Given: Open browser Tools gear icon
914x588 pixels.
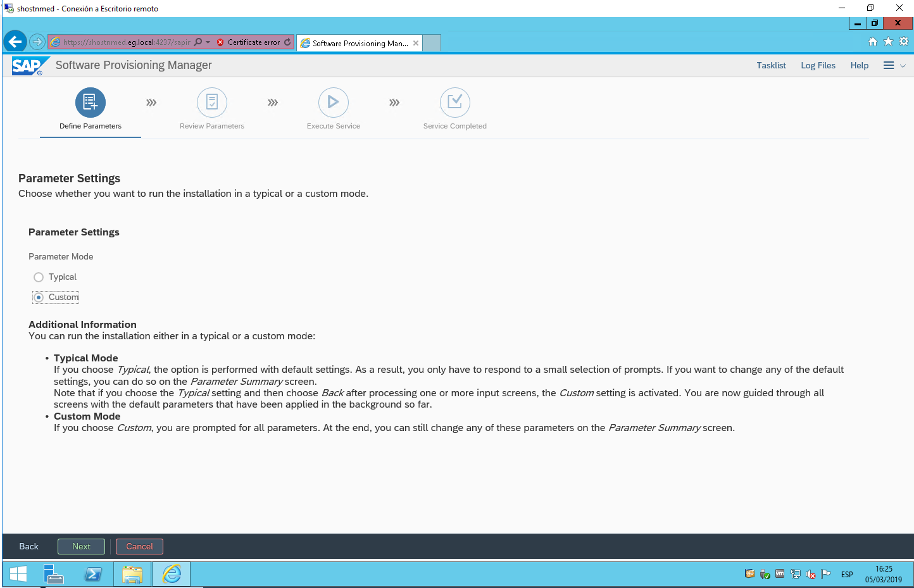Looking at the screenshot, I should point(904,41).
